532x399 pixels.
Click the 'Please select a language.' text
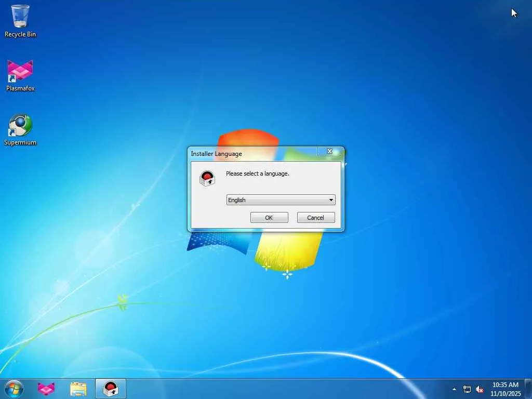pyautogui.click(x=258, y=174)
